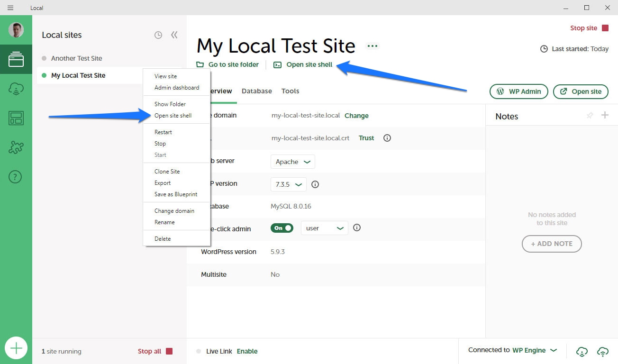
Task: Open the one-click admin user dropdown
Action: point(325,228)
